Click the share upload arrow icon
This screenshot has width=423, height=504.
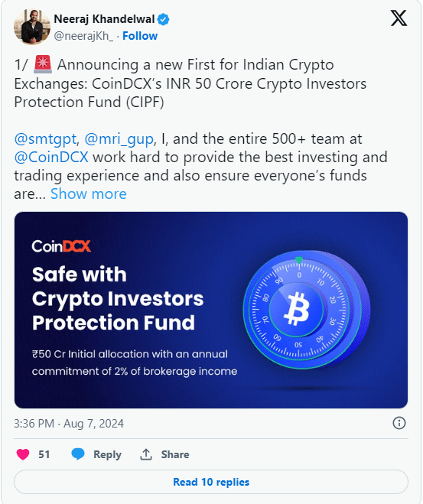[x=146, y=454]
